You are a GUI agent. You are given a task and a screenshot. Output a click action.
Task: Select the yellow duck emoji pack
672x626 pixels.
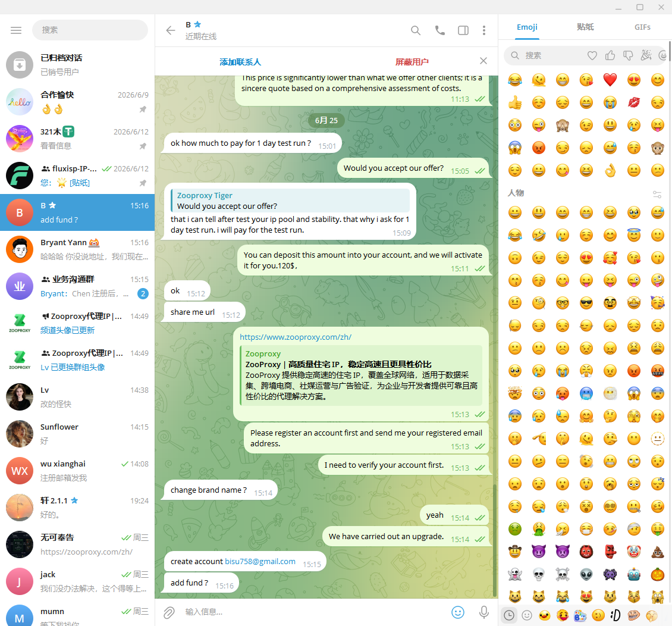point(544,615)
